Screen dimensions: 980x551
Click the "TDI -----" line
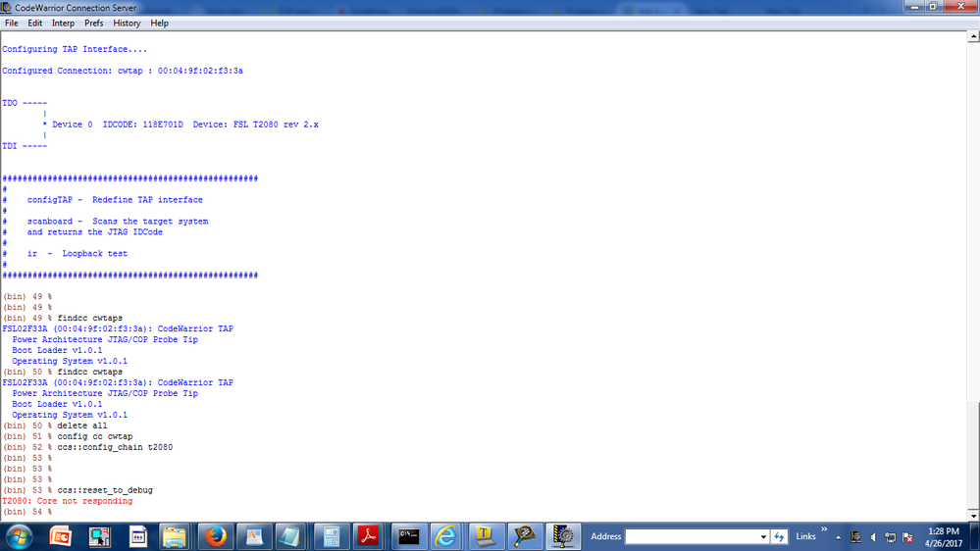click(x=25, y=146)
